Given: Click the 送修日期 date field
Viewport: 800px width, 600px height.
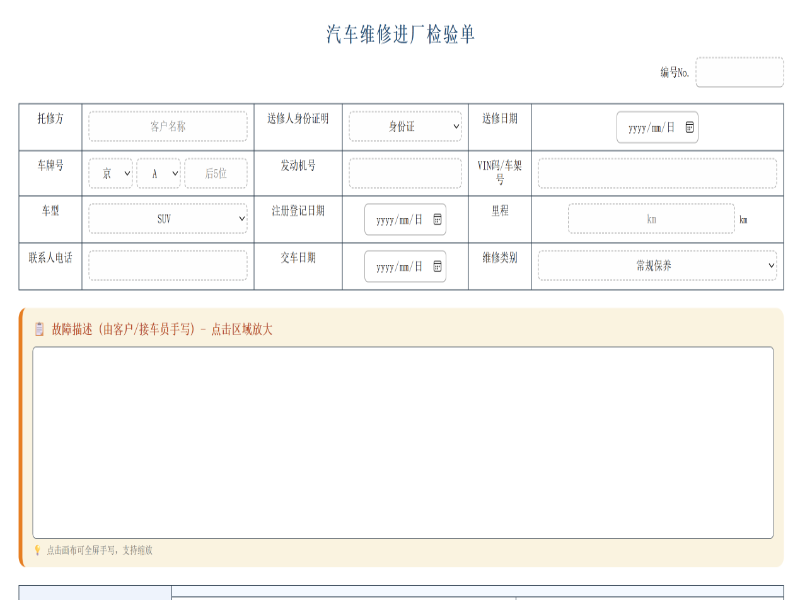Looking at the screenshot, I should (x=657, y=127).
